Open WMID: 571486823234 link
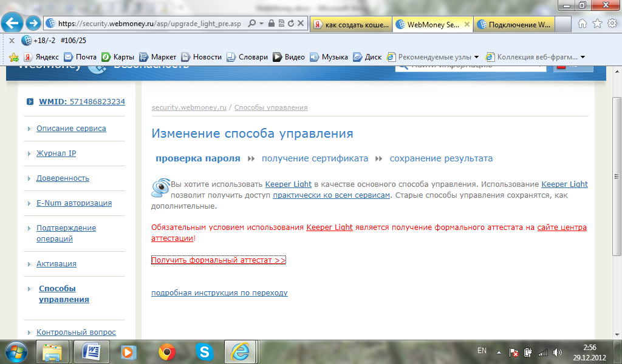Viewport: 622px width, 364px height. [x=82, y=102]
